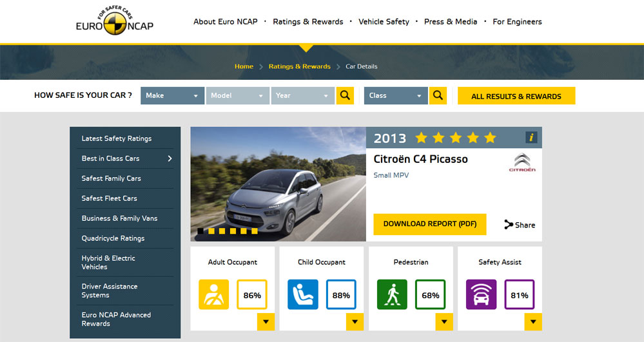Open Ratings & Rewards top menu
This screenshot has height=342, width=644.
tap(308, 21)
